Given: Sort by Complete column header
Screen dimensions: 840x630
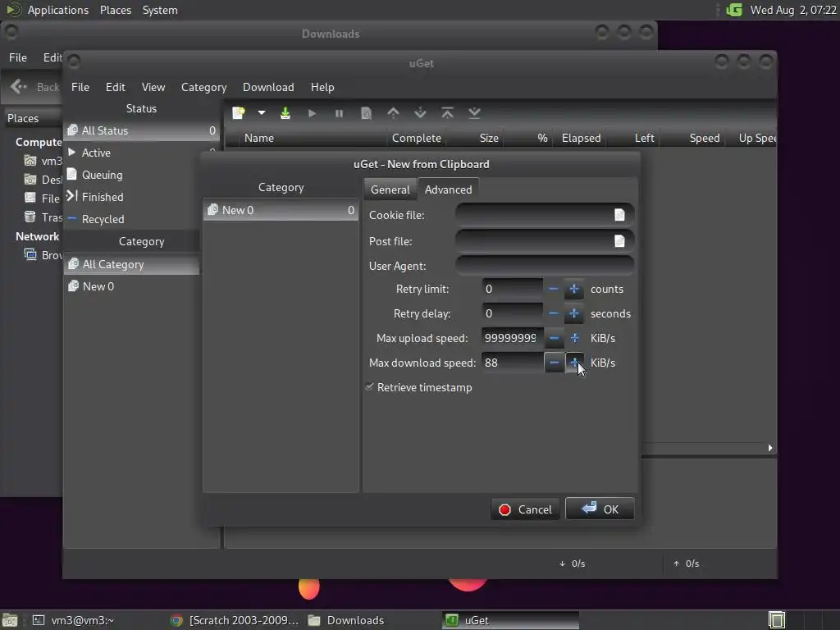Looking at the screenshot, I should [x=416, y=138].
